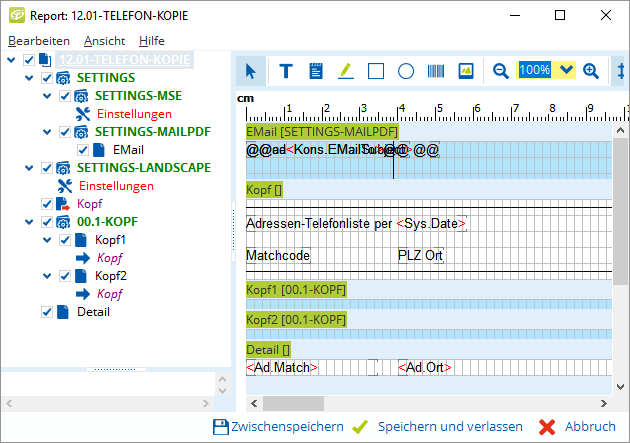Select the ellipse shape tool

(x=406, y=70)
